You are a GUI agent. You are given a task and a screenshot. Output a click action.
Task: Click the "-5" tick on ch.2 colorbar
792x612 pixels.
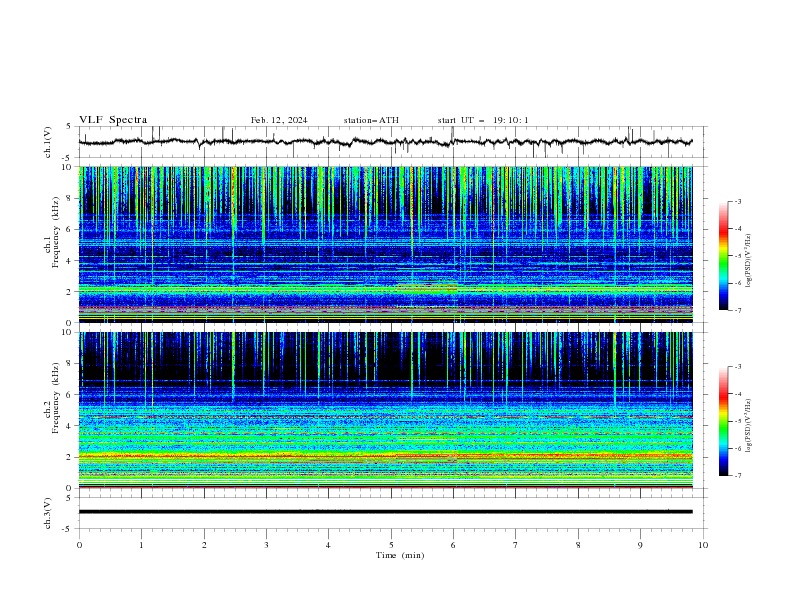tap(737, 421)
